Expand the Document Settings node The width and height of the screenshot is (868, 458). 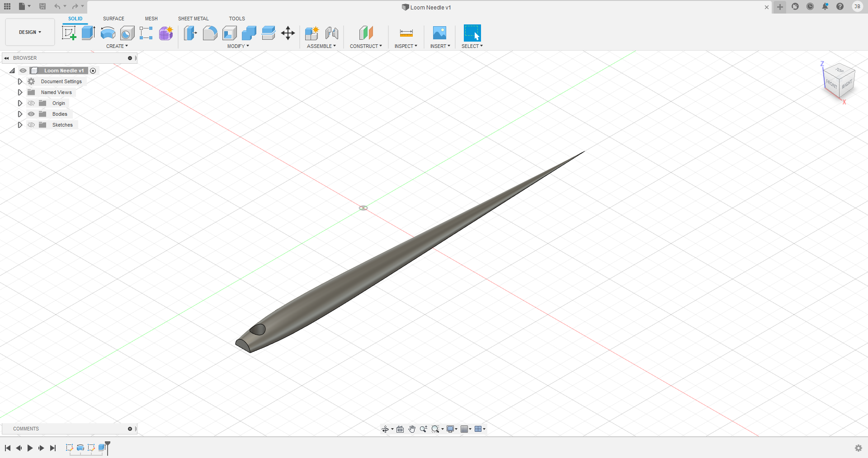(x=20, y=81)
